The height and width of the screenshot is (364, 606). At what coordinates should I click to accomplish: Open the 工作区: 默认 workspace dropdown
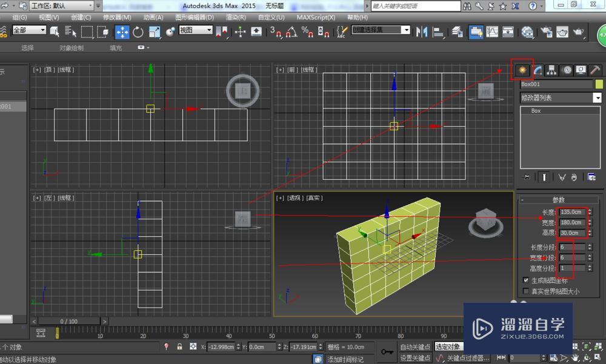(62, 6)
